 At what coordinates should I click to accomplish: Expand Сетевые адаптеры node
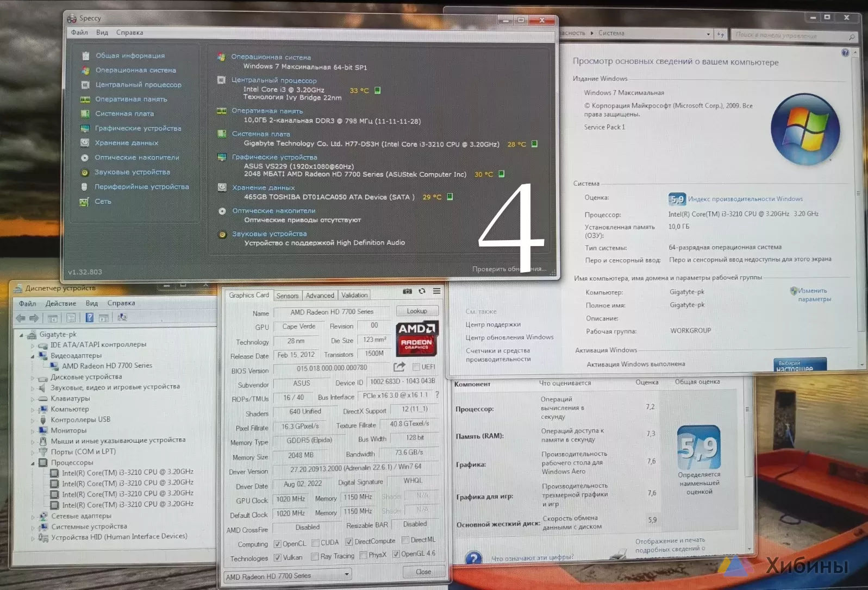coord(32,517)
